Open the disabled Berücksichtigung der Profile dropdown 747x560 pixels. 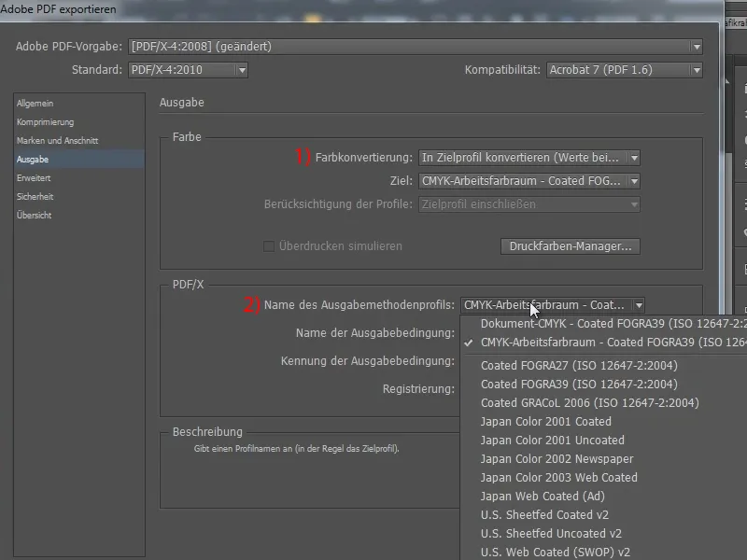[529, 204]
